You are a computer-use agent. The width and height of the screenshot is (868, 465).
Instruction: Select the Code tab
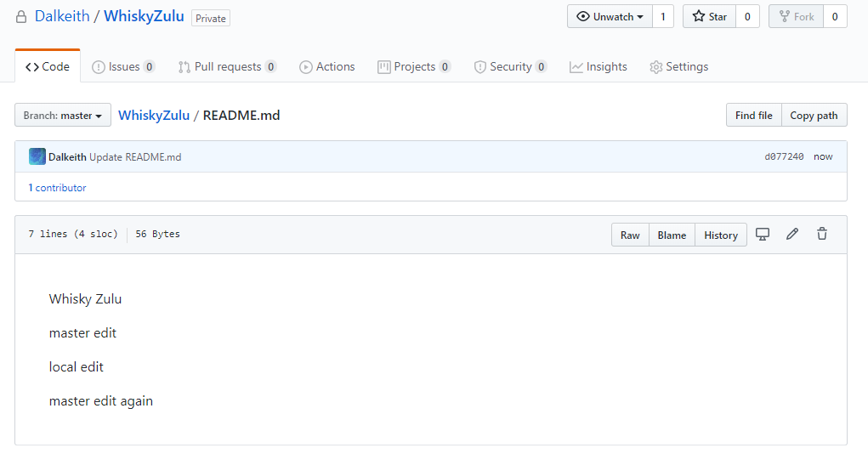point(48,66)
